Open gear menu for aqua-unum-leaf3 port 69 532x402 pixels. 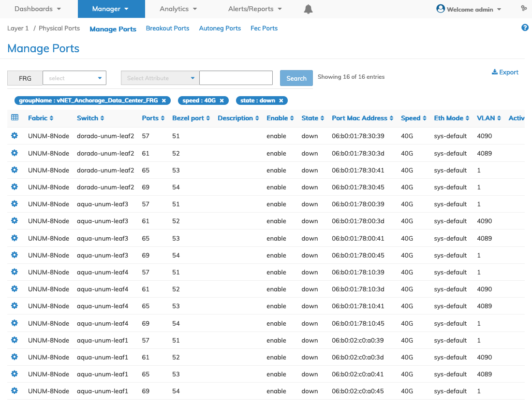pyautogui.click(x=14, y=255)
